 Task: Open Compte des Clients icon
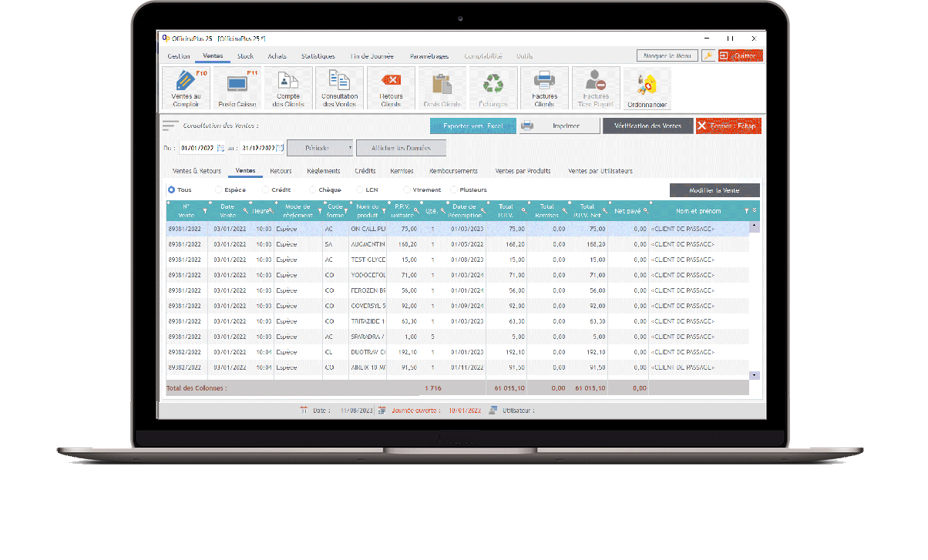tap(288, 88)
